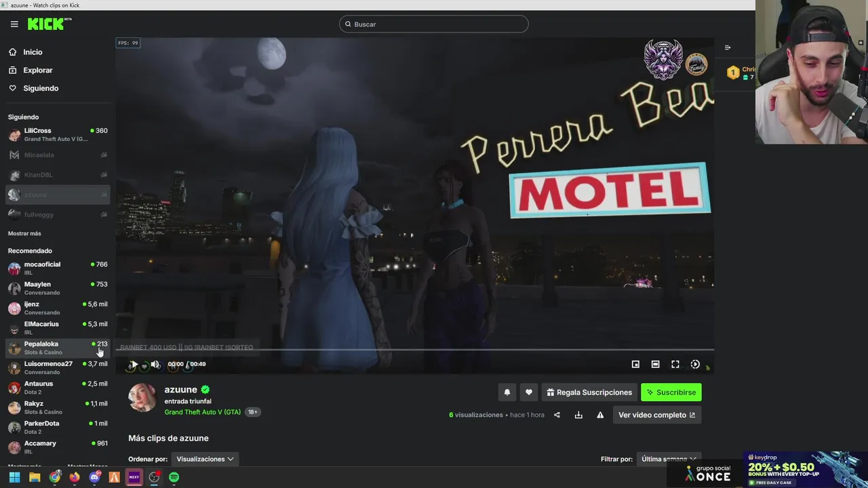The image size is (868, 488).
Task: Open Rakyz recommended channel
Action: coord(58,407)
